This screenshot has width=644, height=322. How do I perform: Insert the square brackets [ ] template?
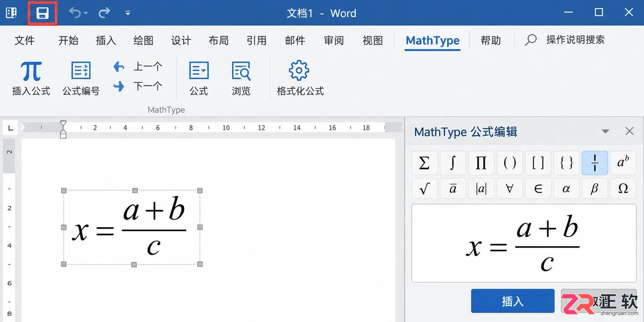click(x=538, y=163)
